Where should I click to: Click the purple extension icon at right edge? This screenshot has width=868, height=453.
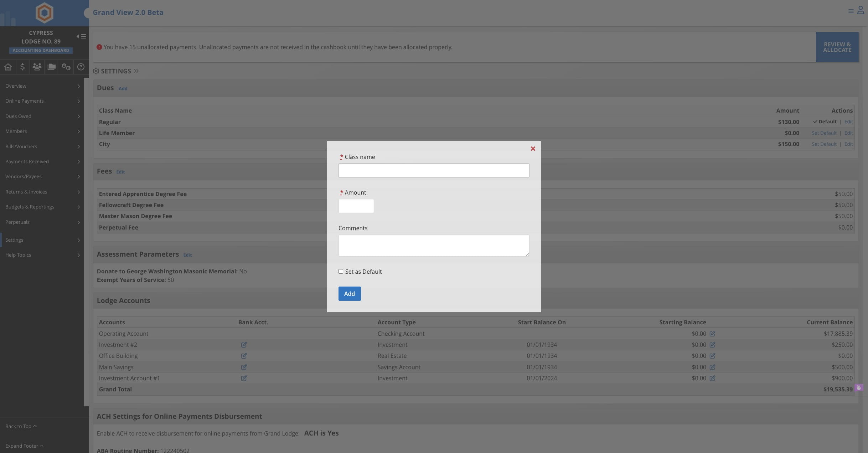[x=859, y=387]
